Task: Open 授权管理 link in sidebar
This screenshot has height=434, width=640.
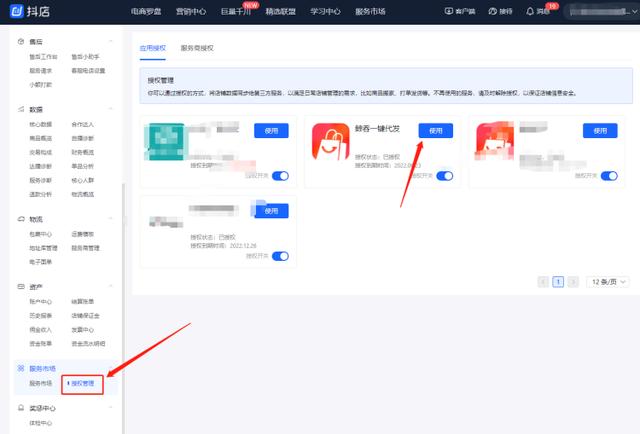Action: pos(82,383)
